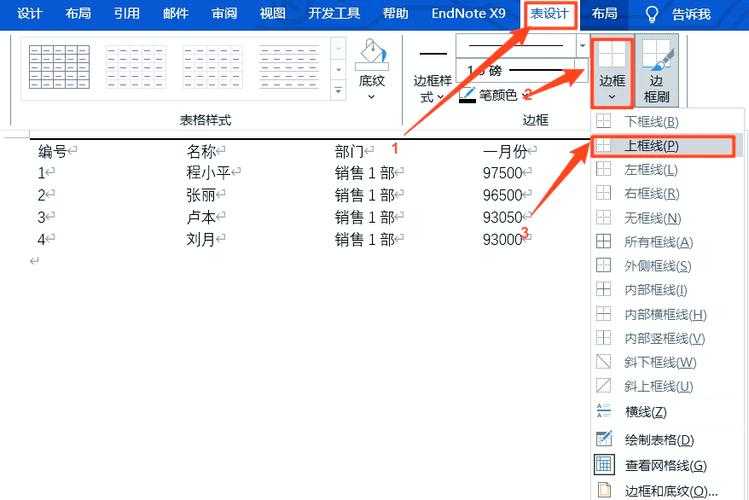The image size is (749, 500).
Task: Open 边框样式 border styles dropdown
Action: pyautogui.click(x=432, y=89)
